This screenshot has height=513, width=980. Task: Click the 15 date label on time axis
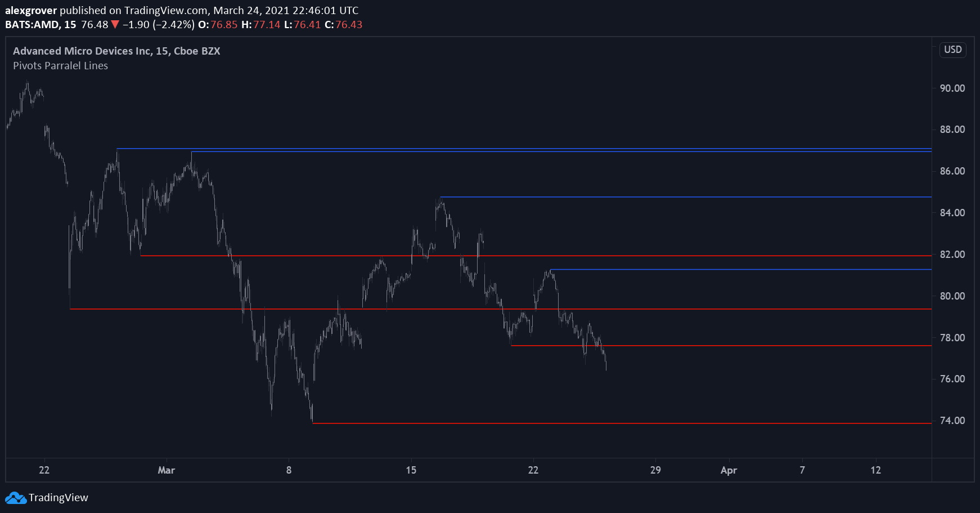click(x=411, y=470)
